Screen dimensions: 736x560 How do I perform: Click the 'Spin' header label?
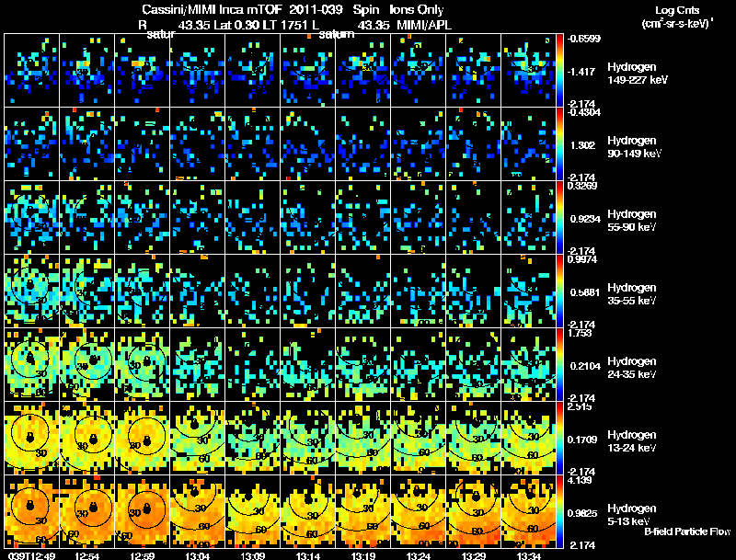(x=365, y=9)
